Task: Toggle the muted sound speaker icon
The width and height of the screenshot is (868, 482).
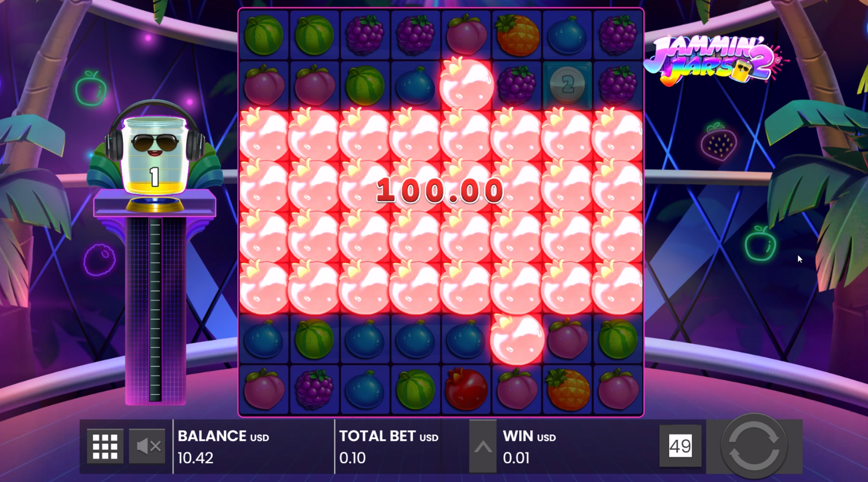Action: [147, 447]
